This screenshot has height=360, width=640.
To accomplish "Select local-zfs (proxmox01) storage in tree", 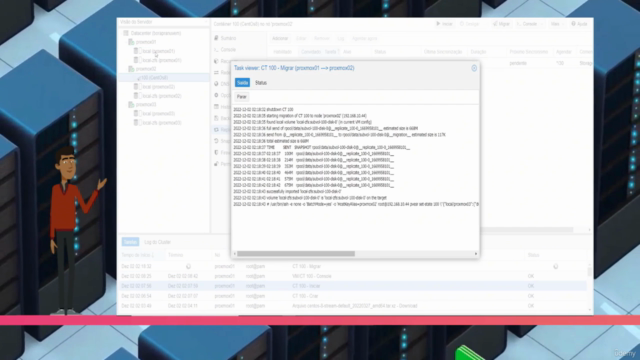I will 162,60.
